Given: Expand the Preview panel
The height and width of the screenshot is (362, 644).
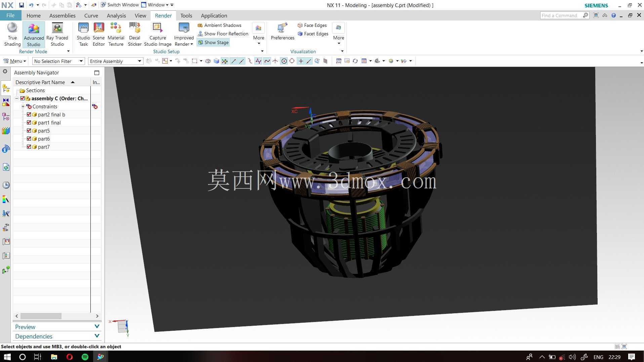Looking at the screenshot, I should 57,327.
